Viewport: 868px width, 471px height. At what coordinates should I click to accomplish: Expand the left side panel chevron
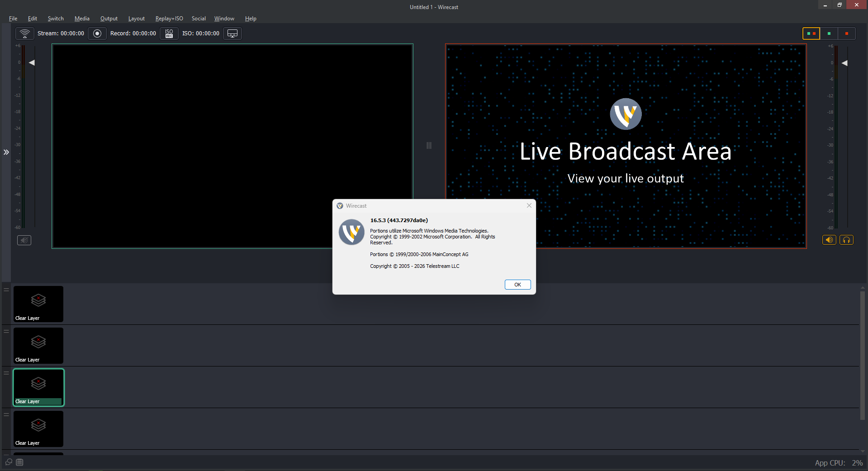(6, 152)
